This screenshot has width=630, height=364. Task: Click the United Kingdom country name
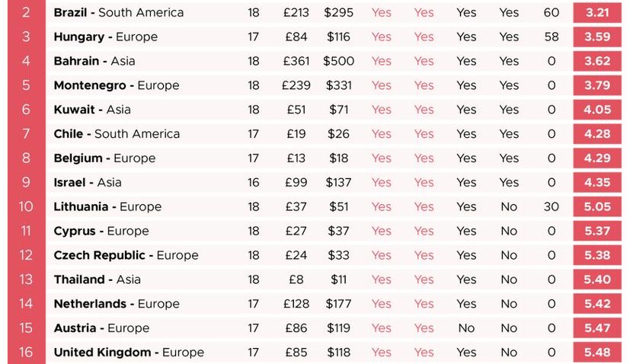[x=101, y=353]
